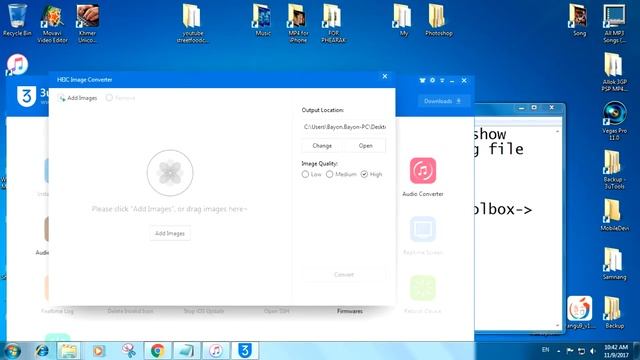Click scrollbar up arrow in text window
The height and width of the screenshot is (360, 640).
[x=557, y=131]
